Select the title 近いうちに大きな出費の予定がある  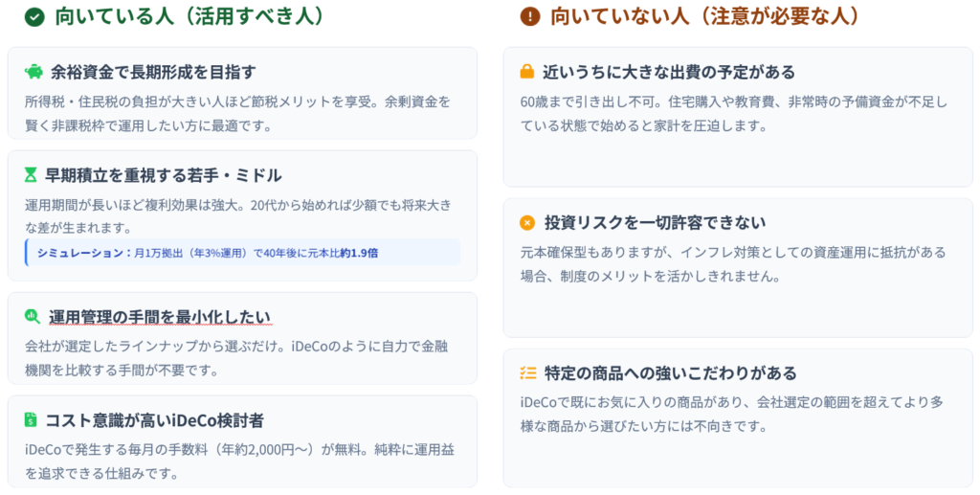[669, 72]
